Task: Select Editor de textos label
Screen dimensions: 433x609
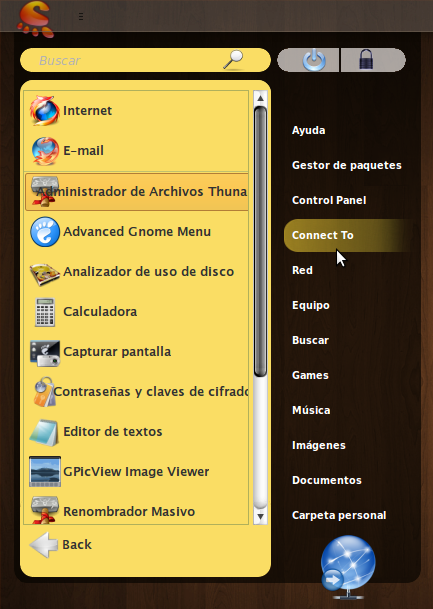Action: (x=113, y=432)
